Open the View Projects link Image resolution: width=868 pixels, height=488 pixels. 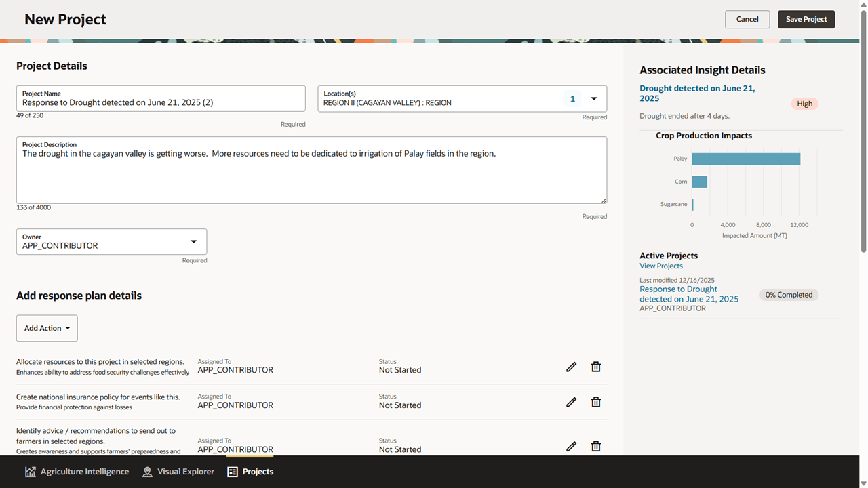(x=660, y=266)
